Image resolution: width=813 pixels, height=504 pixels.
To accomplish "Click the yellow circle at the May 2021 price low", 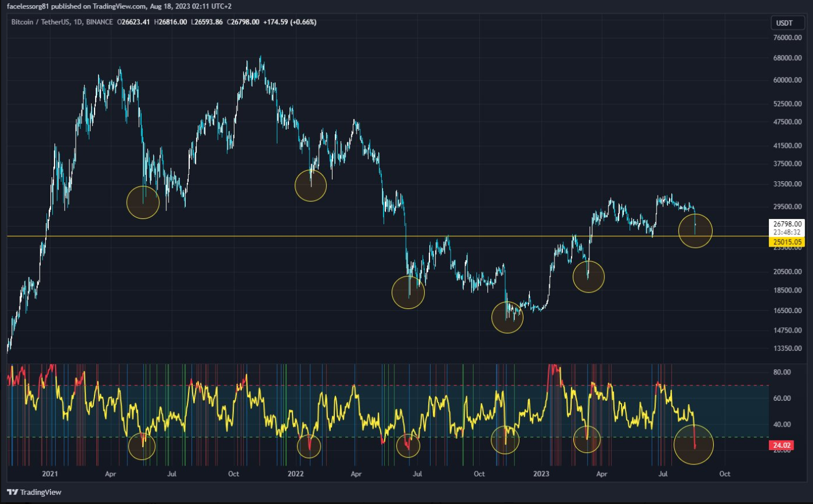I will 143,202.
